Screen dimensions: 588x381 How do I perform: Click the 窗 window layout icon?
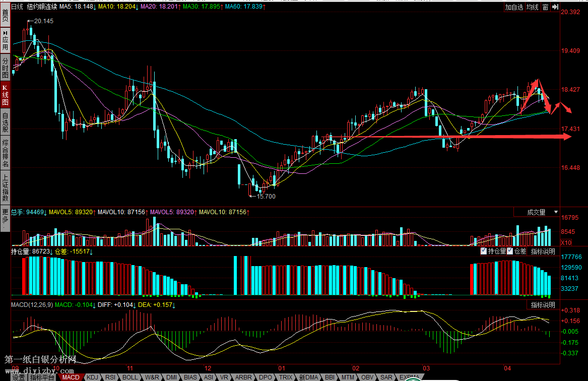click(545, 7)
